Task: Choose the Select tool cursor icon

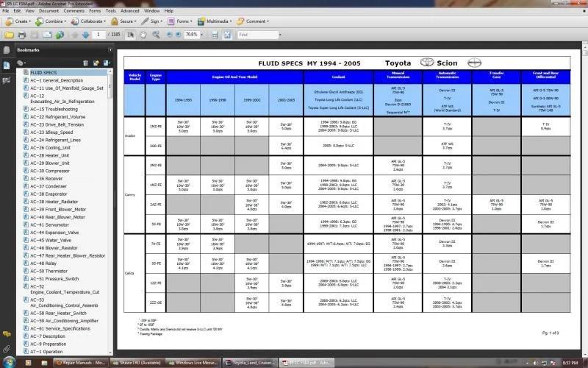Action: [130, 35]
